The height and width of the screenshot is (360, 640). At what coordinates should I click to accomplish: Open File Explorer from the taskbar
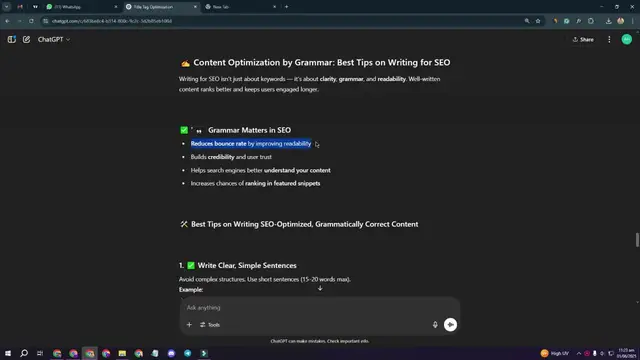tap(122, 353)
